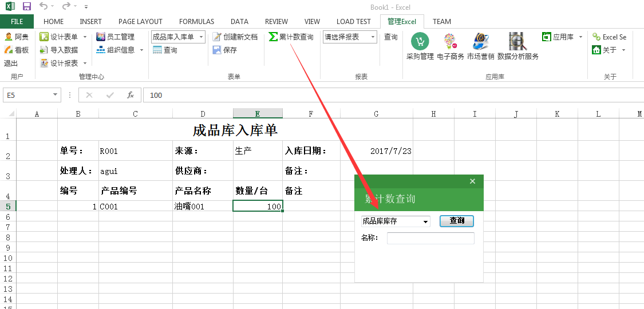Select cell containing 油嘴001
Viewport: 644px width, 309px height.
(x=203, y=206)
